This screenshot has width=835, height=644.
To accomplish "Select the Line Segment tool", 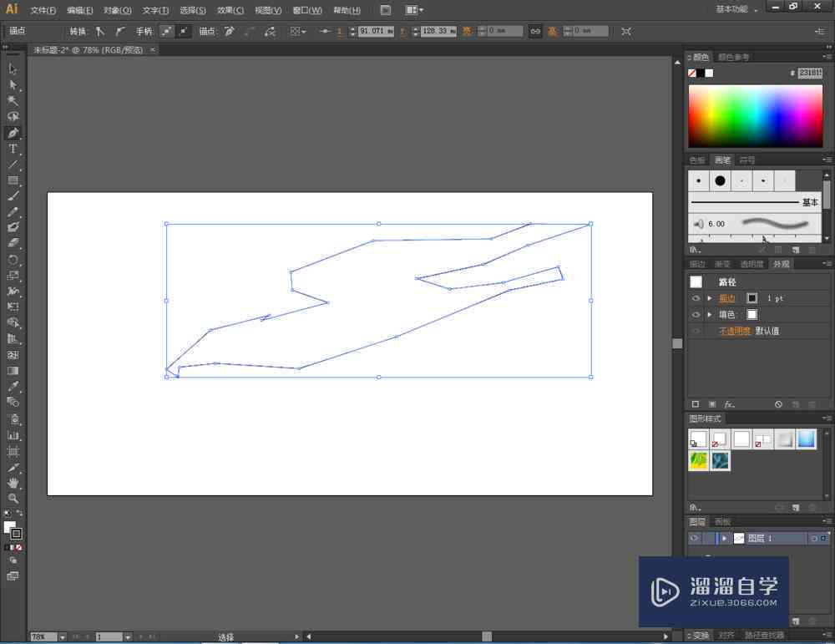I will (x=13, y=165).
